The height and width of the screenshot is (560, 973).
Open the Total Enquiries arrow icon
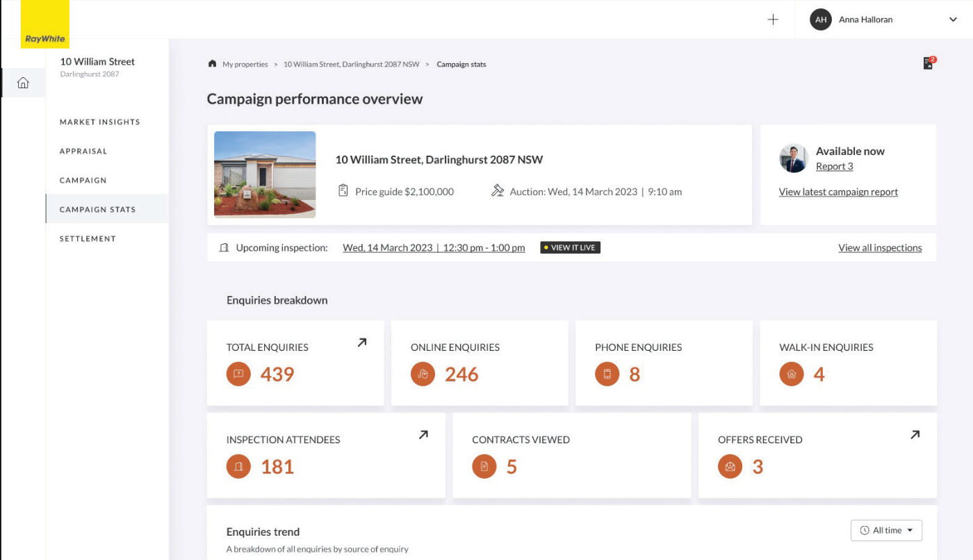(361, 343)
